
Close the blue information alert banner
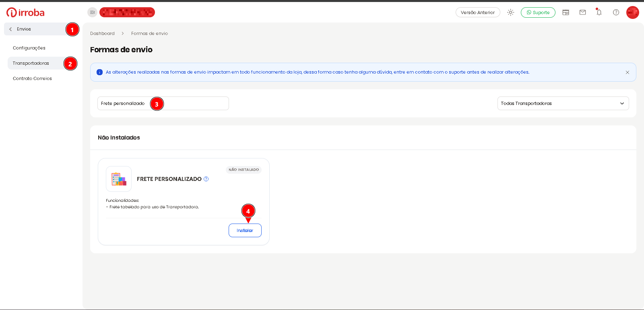click(x=627, y=72)
